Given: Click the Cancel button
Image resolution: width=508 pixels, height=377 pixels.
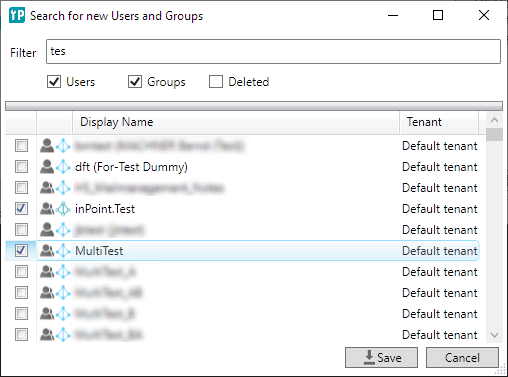Looking at the screenshot, I should [462, 357].
